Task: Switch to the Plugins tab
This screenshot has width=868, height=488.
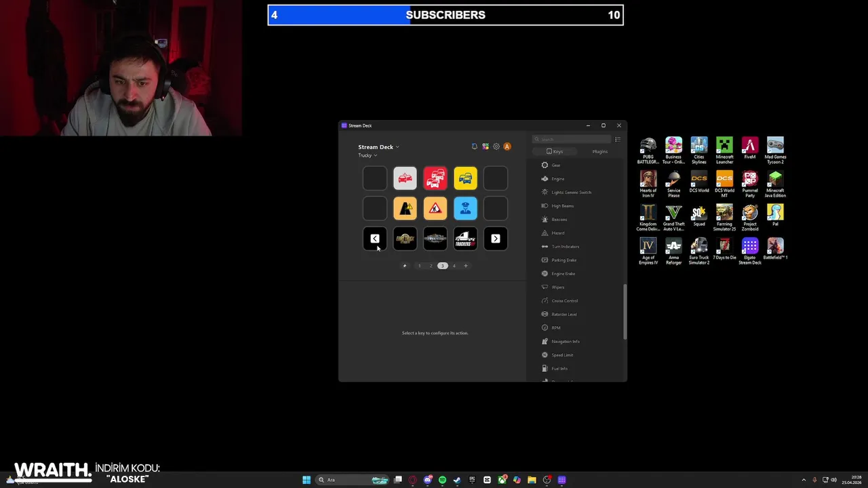Action: pos(600,152)
